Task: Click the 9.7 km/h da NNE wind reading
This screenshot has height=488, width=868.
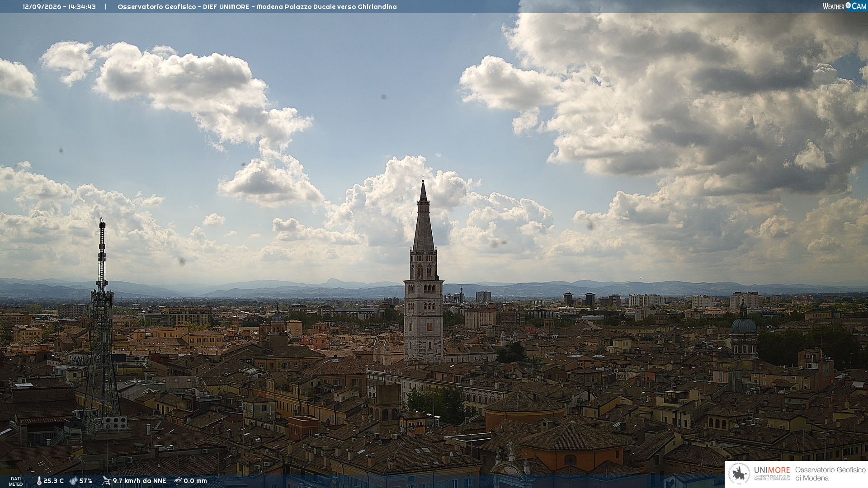Action: [x=139, y=481]
